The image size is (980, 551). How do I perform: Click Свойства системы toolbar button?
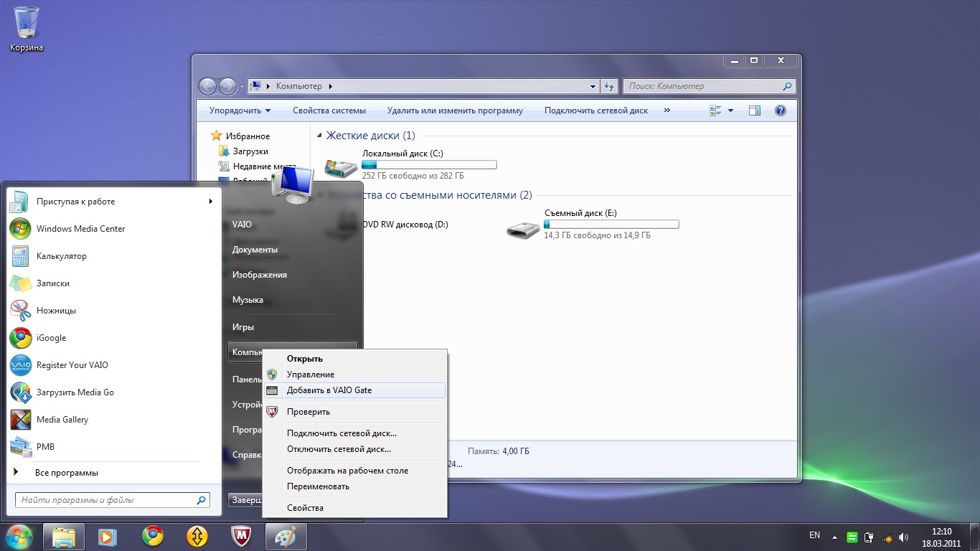tap(329, 110)
